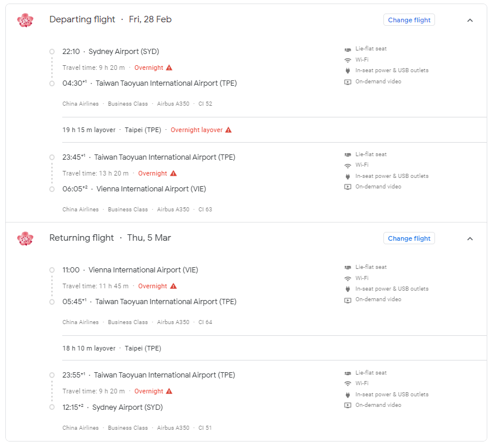Click the China Airlines logo beside Departing flight
Image resolution: width=492 pixels, height=448 pixels.
point(25,20)
